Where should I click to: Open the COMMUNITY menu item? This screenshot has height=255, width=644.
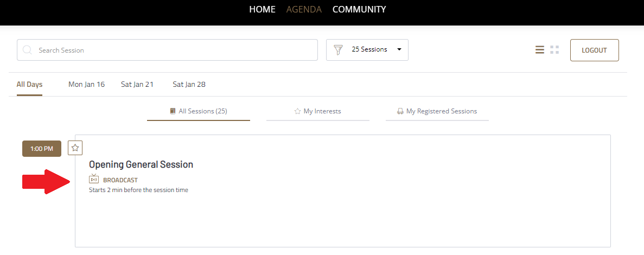click(359, 9)
